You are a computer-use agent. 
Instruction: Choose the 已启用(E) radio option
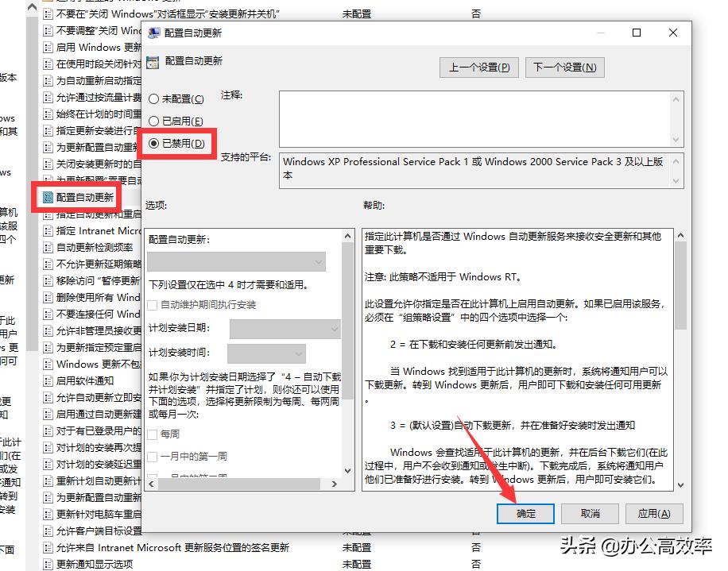(153, 122)
